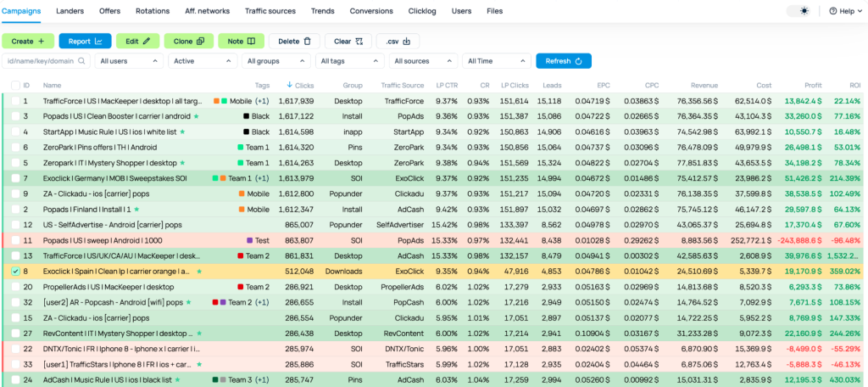Click star icon on Zeropark IT Mystery Shopper row

tap(182, 162)
